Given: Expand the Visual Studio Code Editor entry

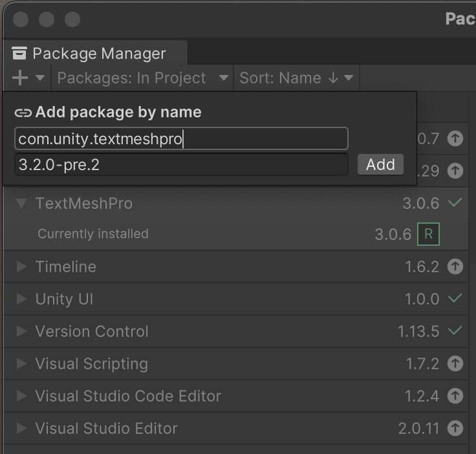Looking at the screenshot, I should click(x=21, y=396).
